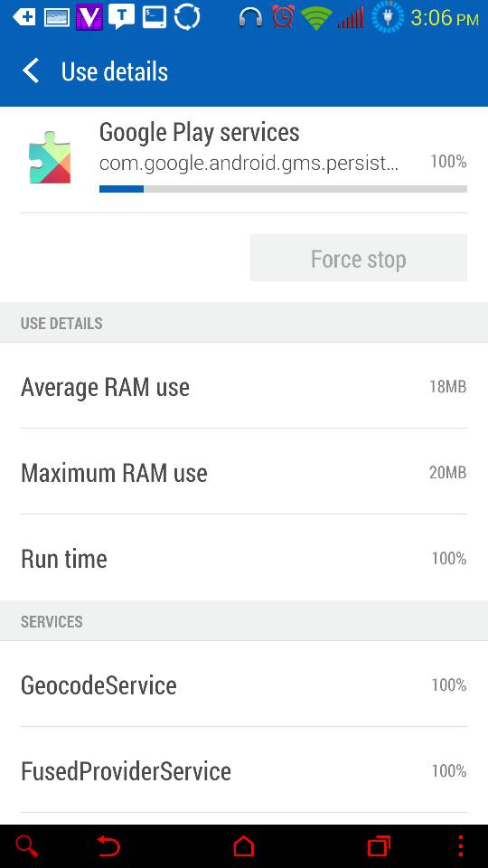
Task: Open the FusedProviderService entry
Action: coord(244,770)
